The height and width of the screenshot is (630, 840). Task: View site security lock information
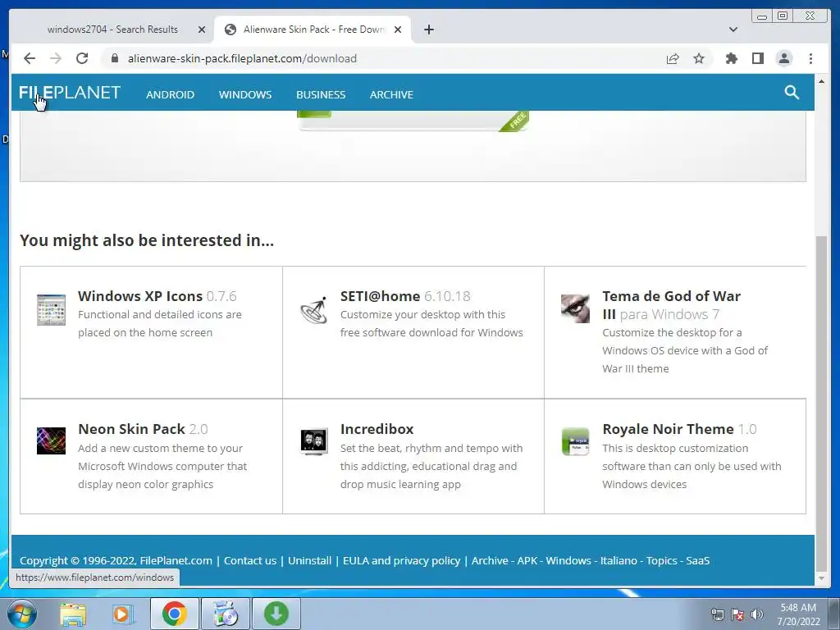click(115, 58)
